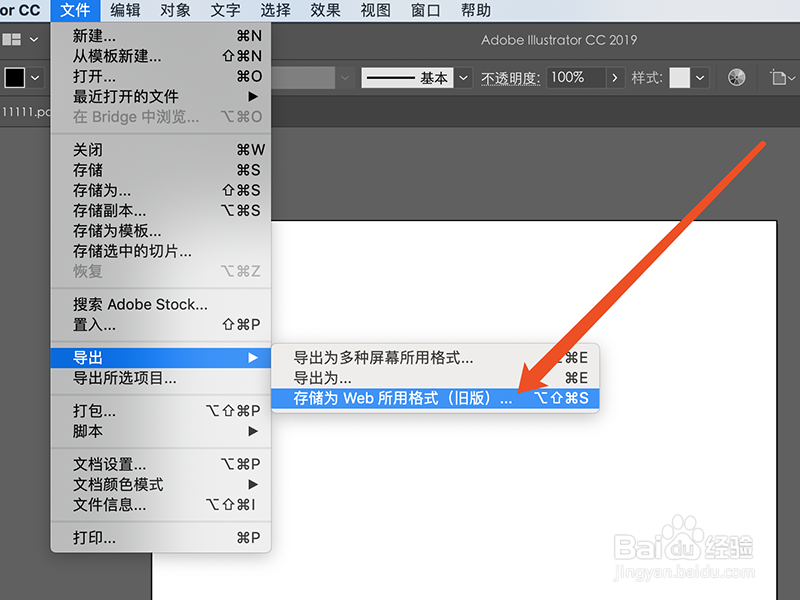800x600 pixels.
Task: Choose 文档设置... menu entry
Action: tap(161, 464)
